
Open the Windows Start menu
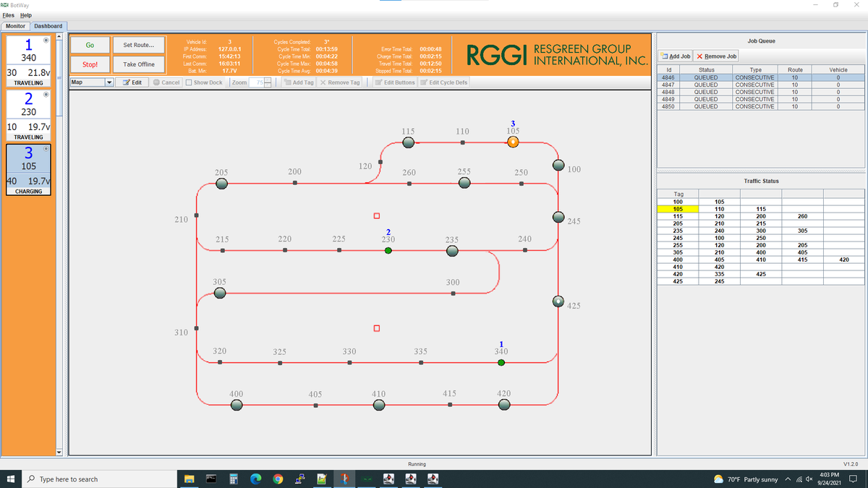coord(11,479)
